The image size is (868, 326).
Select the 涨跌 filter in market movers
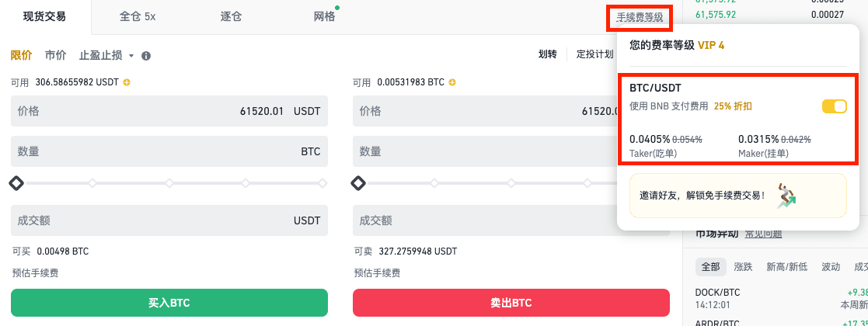coord(743,267)
